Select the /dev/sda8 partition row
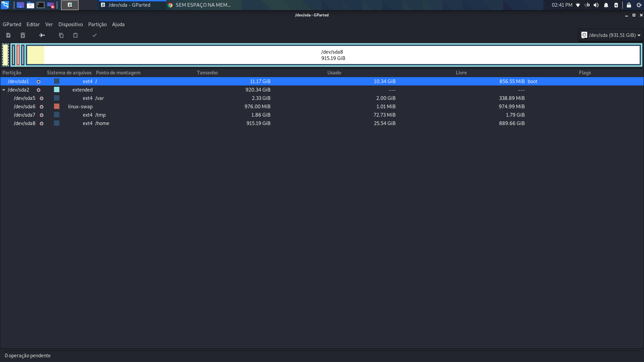This screenshot has height=362, width=644. (x=322, y=123)
